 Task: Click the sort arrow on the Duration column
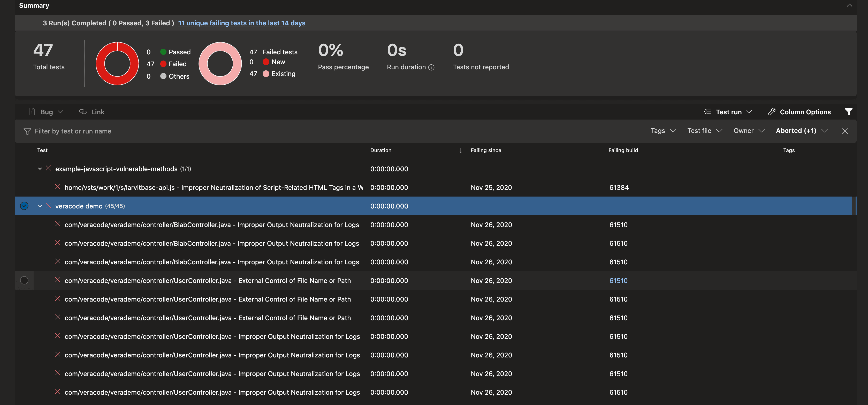click(x=461, y=151)
